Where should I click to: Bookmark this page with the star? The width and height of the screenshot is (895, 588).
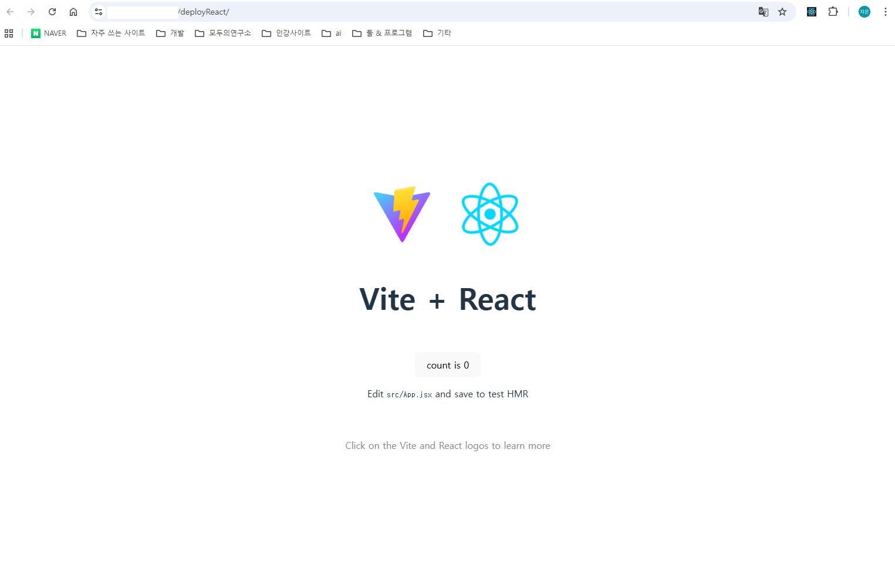pos(782,12)
